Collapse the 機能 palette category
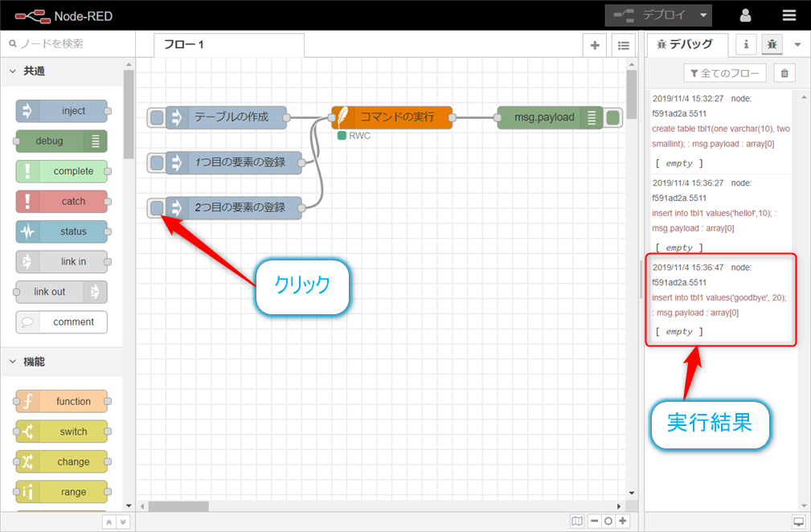The width and height of the screenshot is (811, 532). [61, 362]
